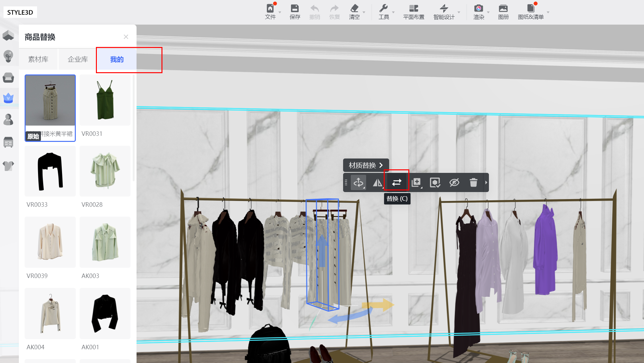
Task: Select the VR0028 green blouse thumbnail
Action: (x=105, y=171)
